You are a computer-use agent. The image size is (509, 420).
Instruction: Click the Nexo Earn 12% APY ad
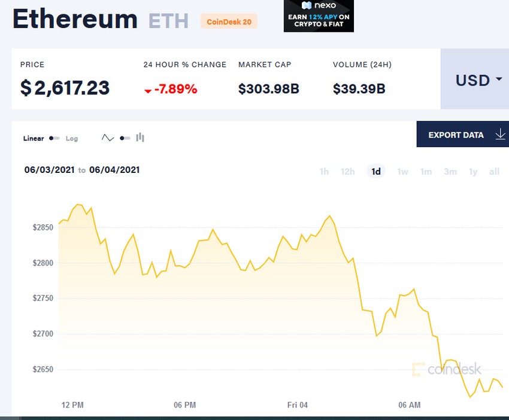(x=319, y=17)
